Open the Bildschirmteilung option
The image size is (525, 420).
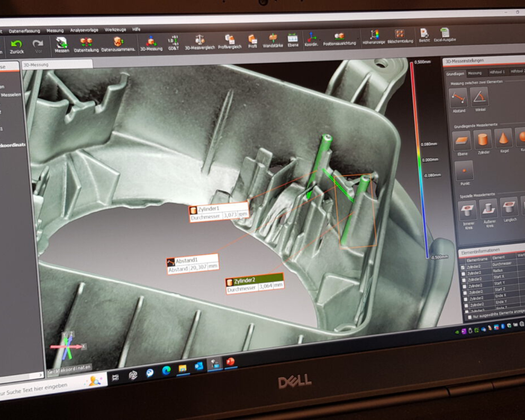[400, 36]
